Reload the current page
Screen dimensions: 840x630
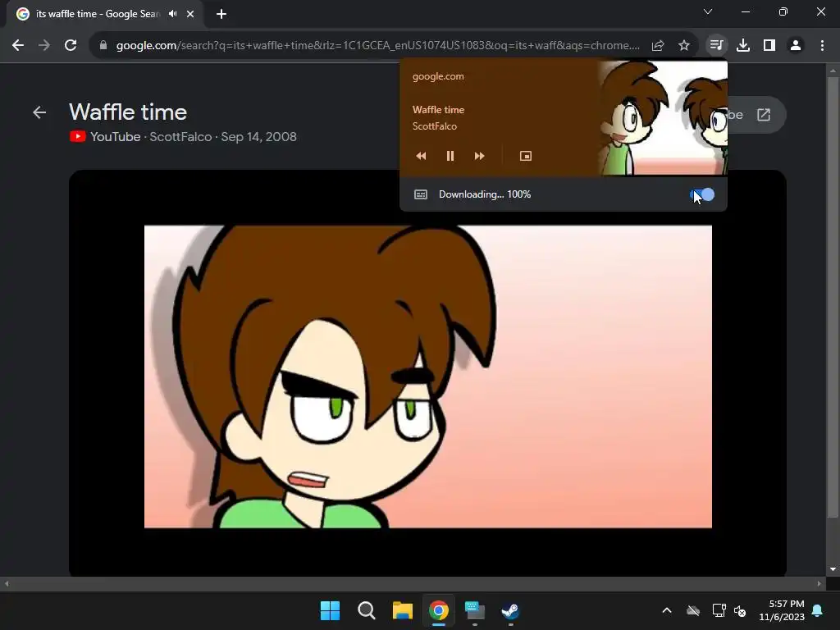pos(71,46)
